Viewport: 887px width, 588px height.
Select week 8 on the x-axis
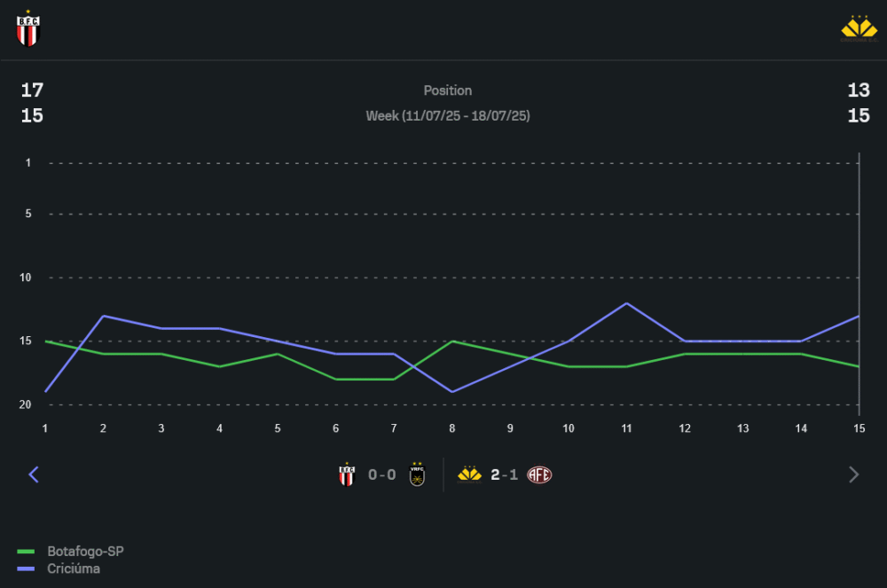(452, 428)
